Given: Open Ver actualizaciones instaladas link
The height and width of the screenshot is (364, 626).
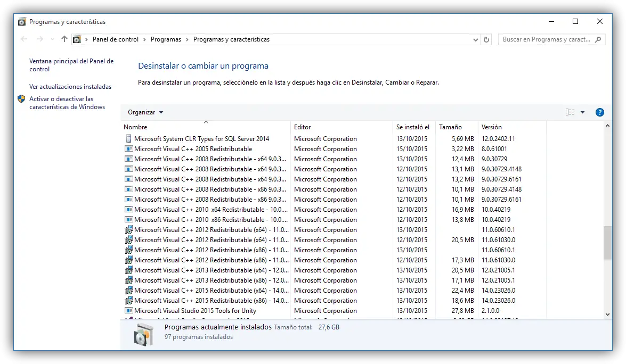Looking at the screenshot, I should pyautogui.click(x=70, y=87).
